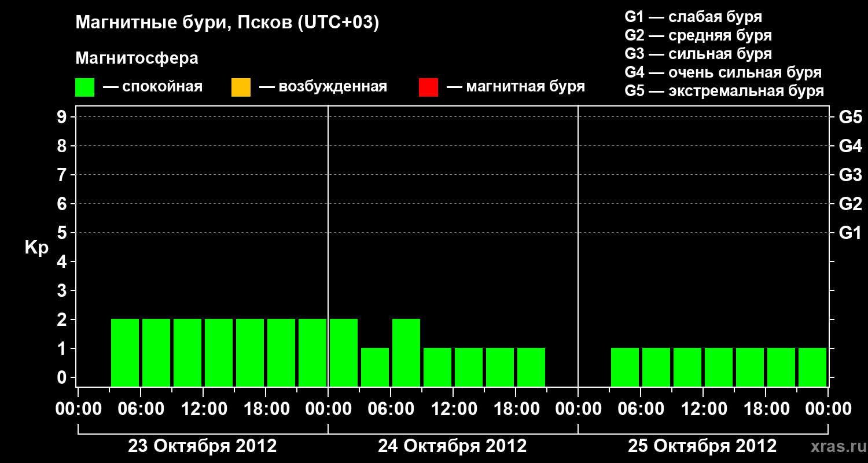Click the '— магнитная буря' legend text
This screenshot has height=463, width=868.
[516, 87]
